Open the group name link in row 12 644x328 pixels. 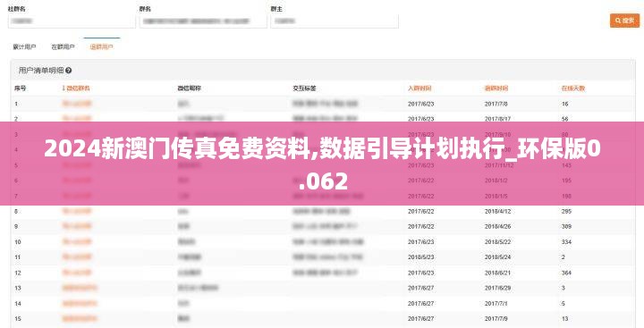coord(77,273)
